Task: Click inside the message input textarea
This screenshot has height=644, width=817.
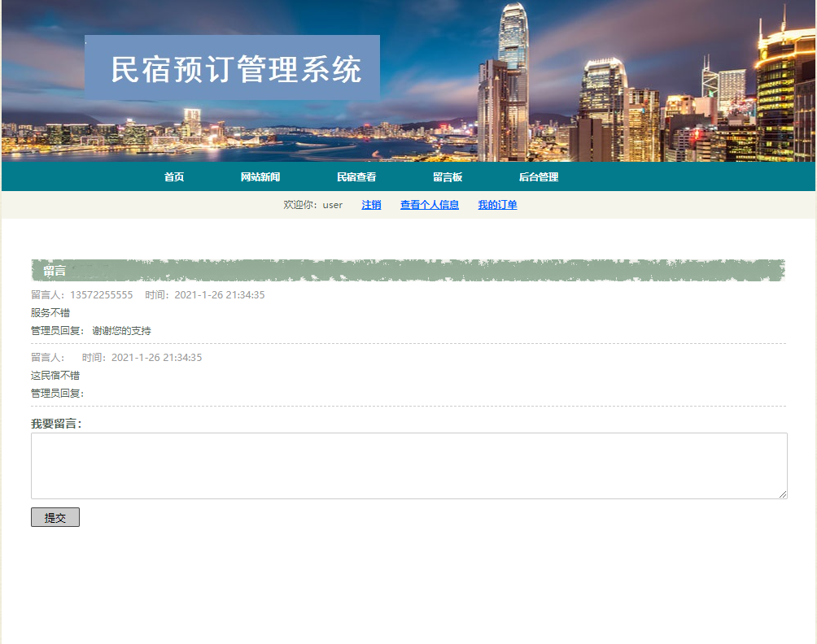Action: [x=407, y=465]
